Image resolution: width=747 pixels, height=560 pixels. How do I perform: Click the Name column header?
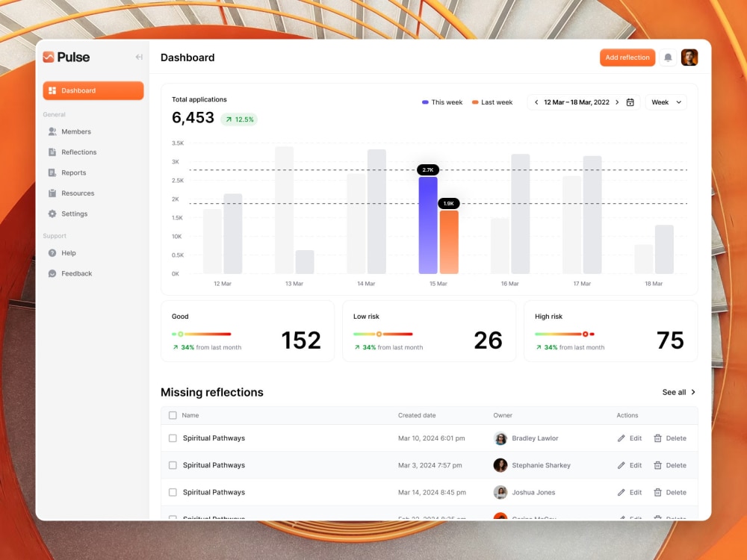click(190, 415)
